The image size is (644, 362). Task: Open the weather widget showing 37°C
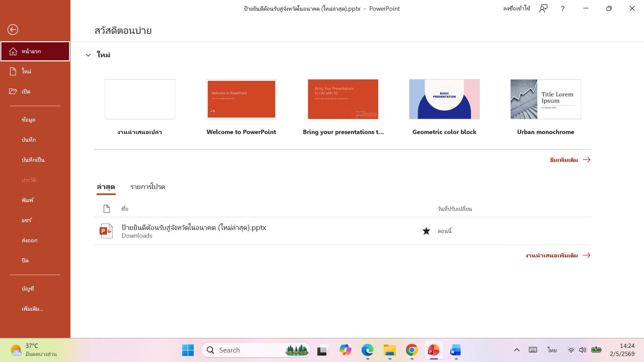pos(34,350)
